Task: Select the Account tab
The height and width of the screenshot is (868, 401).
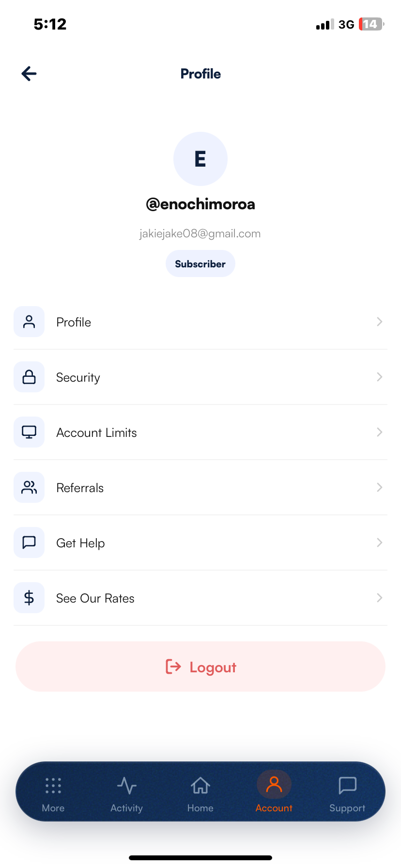Action: click(274, 792)
